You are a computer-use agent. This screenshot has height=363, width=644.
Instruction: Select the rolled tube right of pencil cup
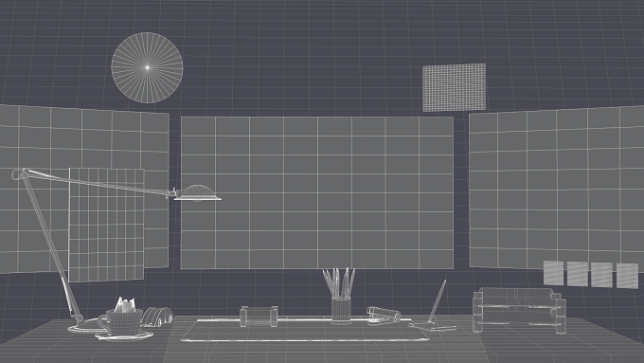point(384,316)
